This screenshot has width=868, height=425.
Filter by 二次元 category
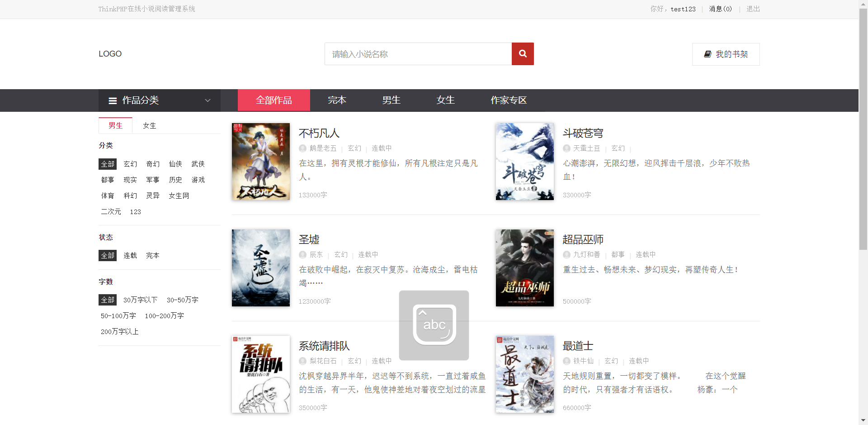click(111, 211)
